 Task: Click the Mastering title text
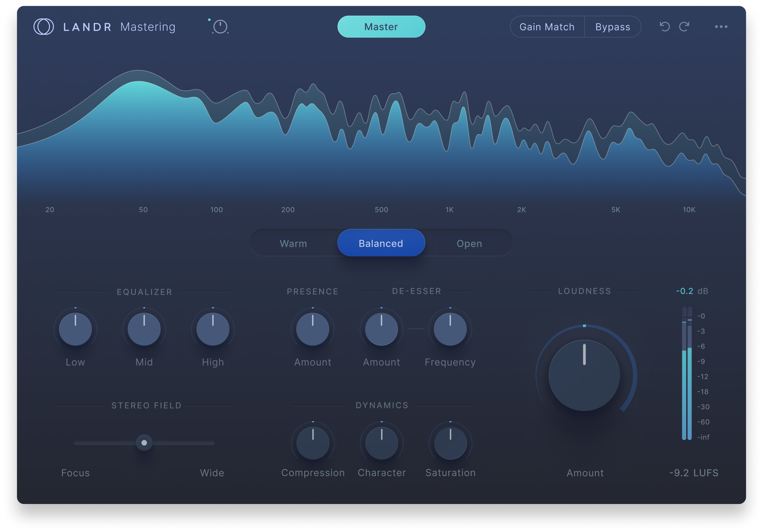[x=148, y=27]
